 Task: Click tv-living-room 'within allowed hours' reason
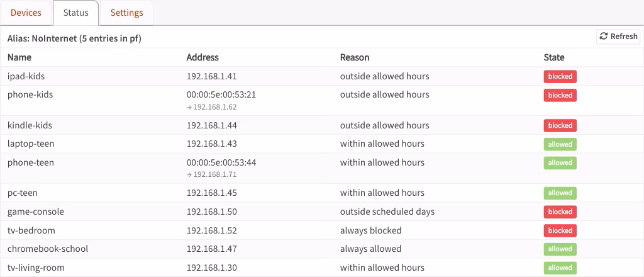click(382, 268)
